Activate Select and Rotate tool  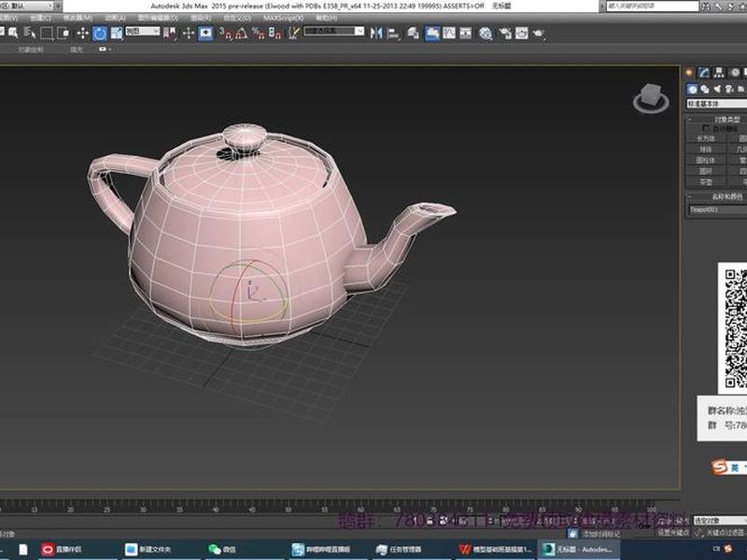pos(100,33)
